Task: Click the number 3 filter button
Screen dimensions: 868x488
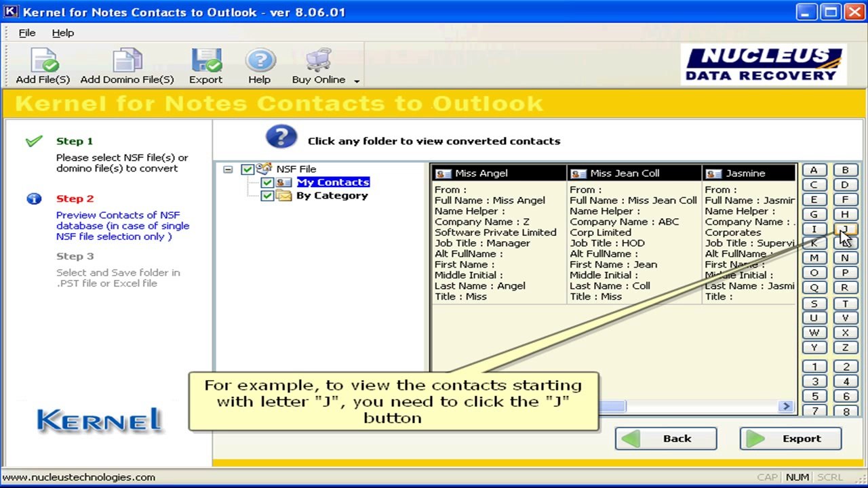Action: pos(814,382)
